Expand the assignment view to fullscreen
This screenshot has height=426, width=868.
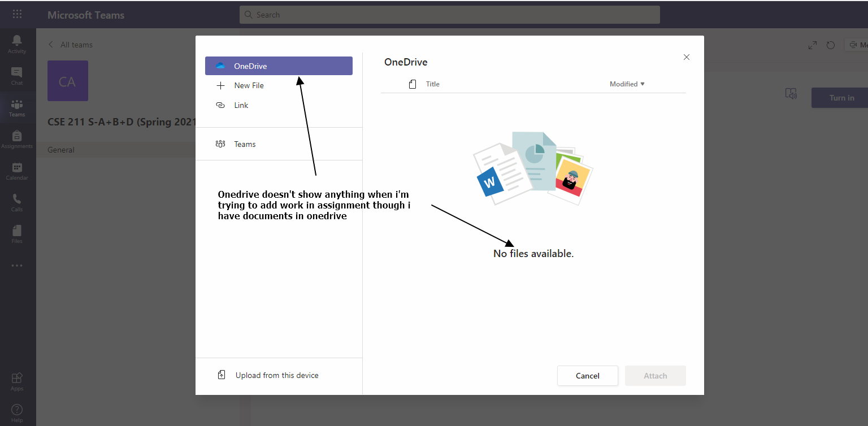pos(813,45)
